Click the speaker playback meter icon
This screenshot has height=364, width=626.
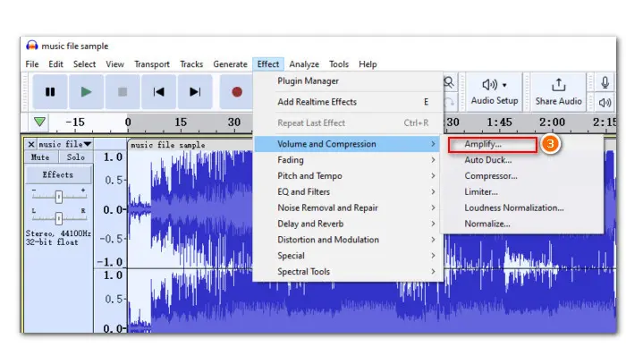603,103
